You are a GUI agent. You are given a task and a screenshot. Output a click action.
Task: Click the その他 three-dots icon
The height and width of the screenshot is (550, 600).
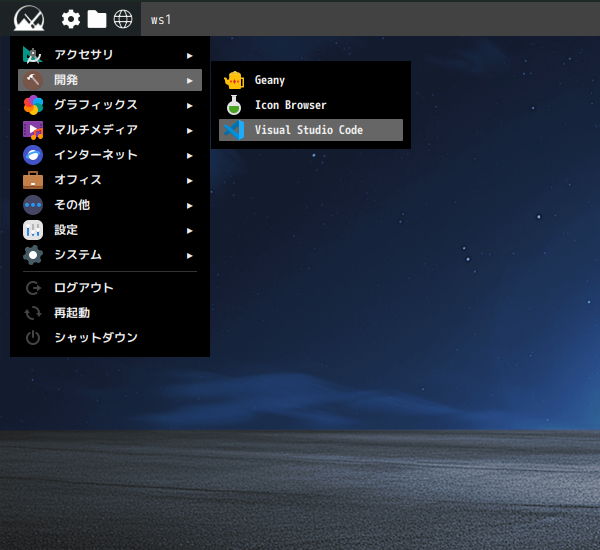coord(33,205)
